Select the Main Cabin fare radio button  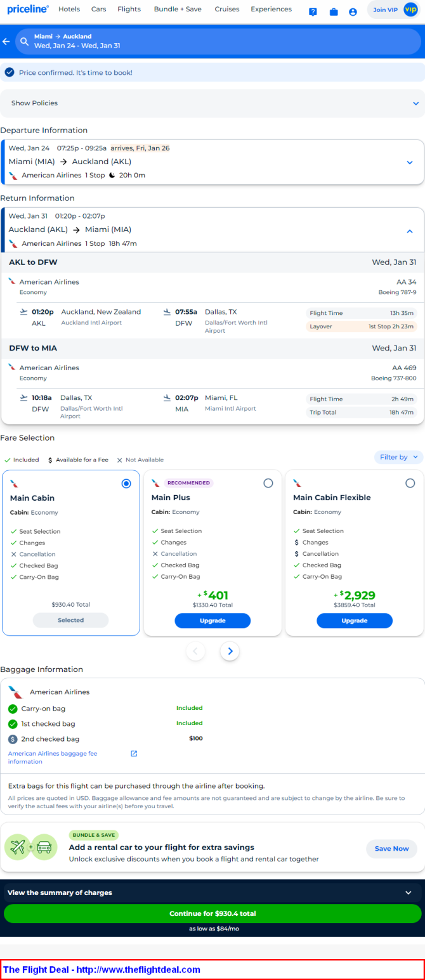tap(126, 484)
